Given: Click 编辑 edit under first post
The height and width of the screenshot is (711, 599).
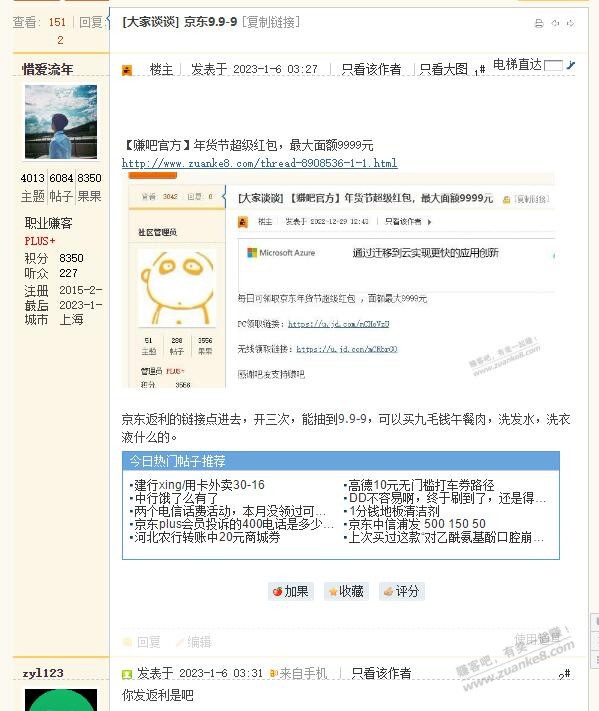Looking at the screenshot, I should (194, 642).
